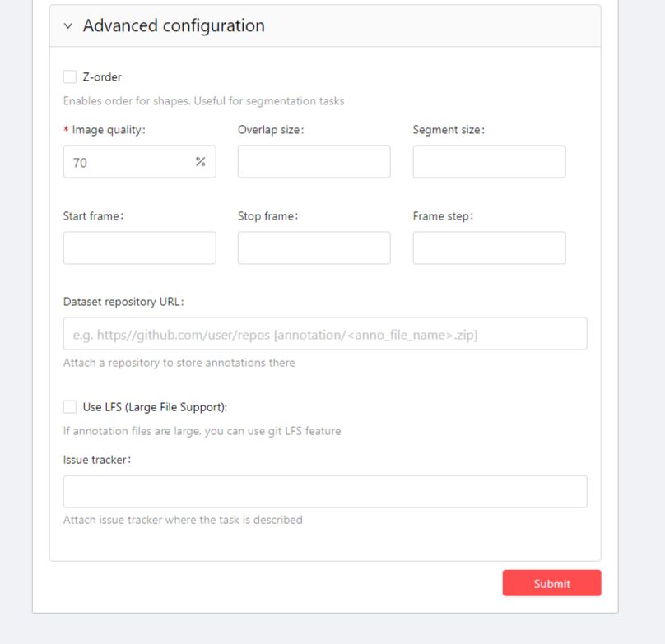Enable the Z-order checkbox
The image size is (665, 644).
click(70, 76)
